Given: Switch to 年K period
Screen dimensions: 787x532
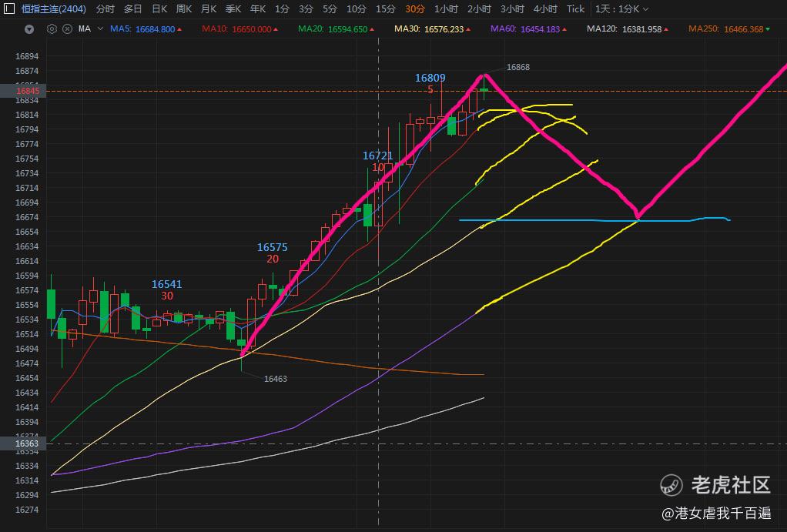Looking at the screenshot, I should pos(258,9).
